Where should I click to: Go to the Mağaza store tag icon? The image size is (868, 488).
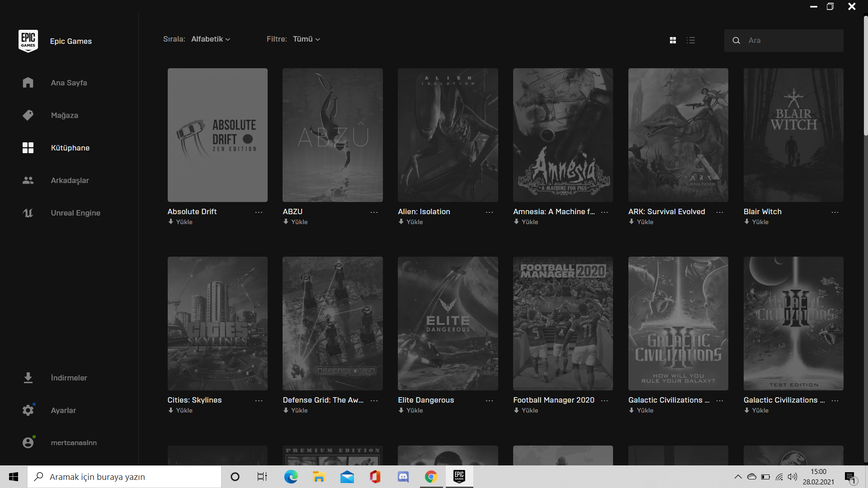[28, 115]
